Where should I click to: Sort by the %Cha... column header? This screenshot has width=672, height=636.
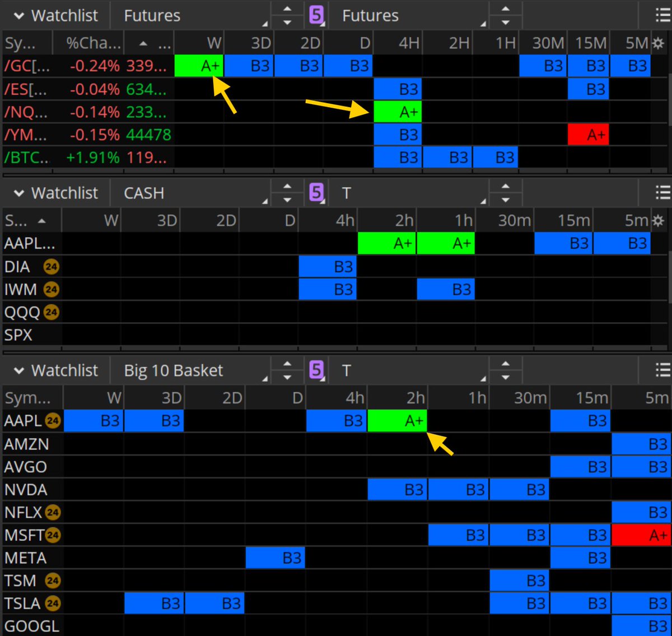[88, 43]
